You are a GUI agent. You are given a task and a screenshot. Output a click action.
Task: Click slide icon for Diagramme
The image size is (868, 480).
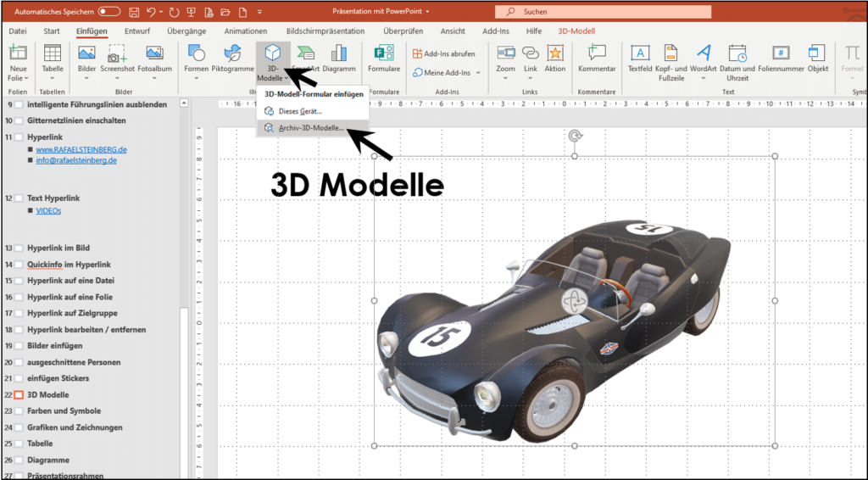[19, 460]
